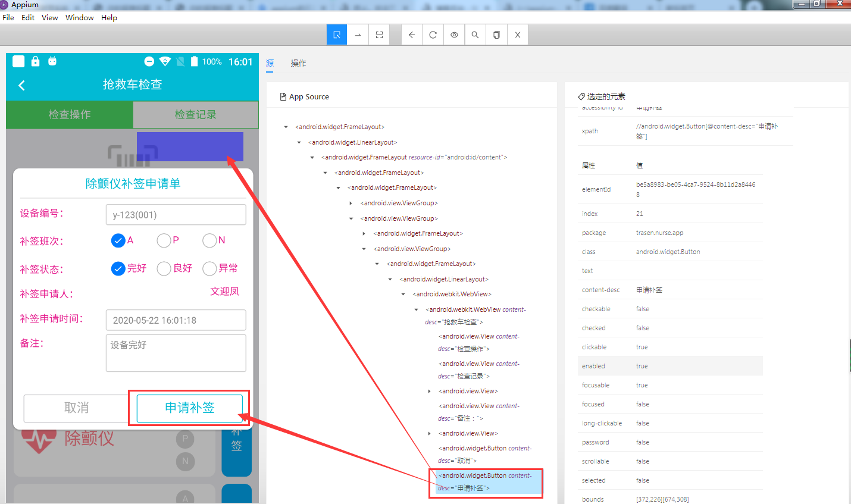Select the 检查记录 tab in the app
The image size is (851, 504).
196,115
